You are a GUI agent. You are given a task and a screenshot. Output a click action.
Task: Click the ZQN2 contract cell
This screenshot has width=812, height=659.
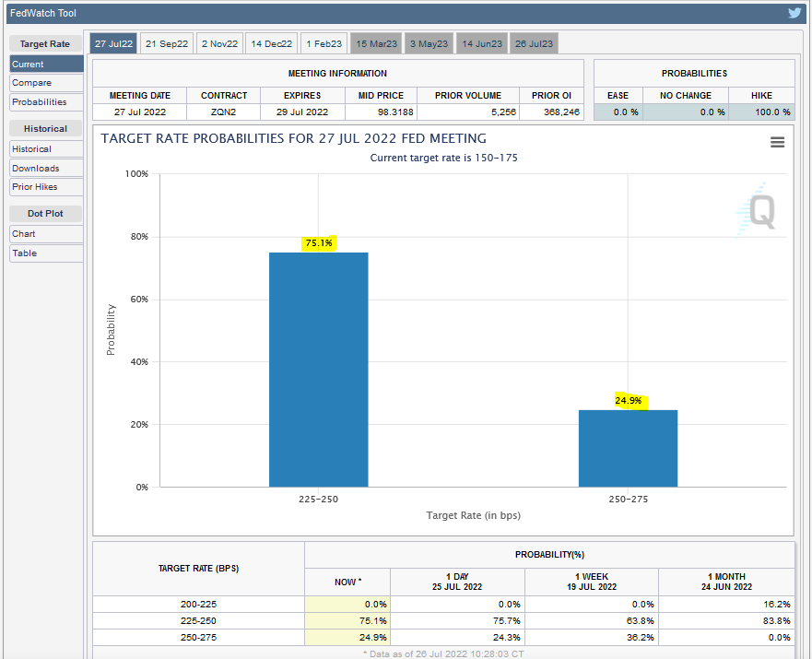(224, 112)
